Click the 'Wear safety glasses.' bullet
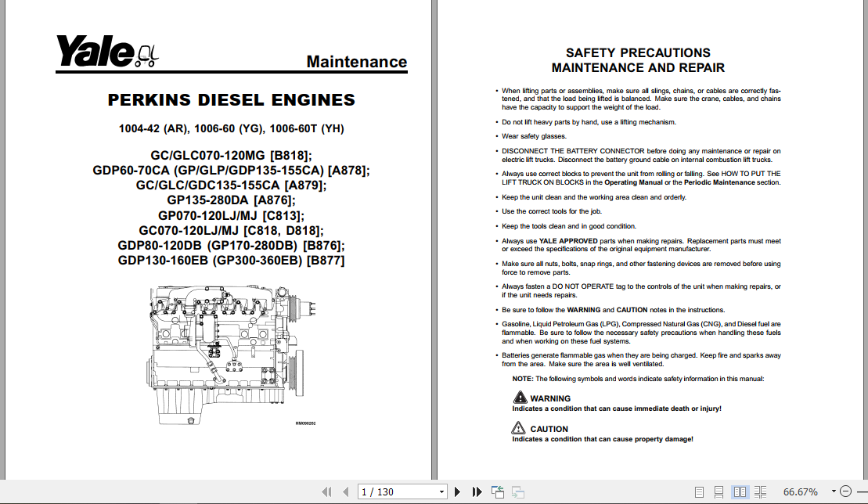Image resolution: width=868 pixels, height=504 pixels. coord(535,136)
